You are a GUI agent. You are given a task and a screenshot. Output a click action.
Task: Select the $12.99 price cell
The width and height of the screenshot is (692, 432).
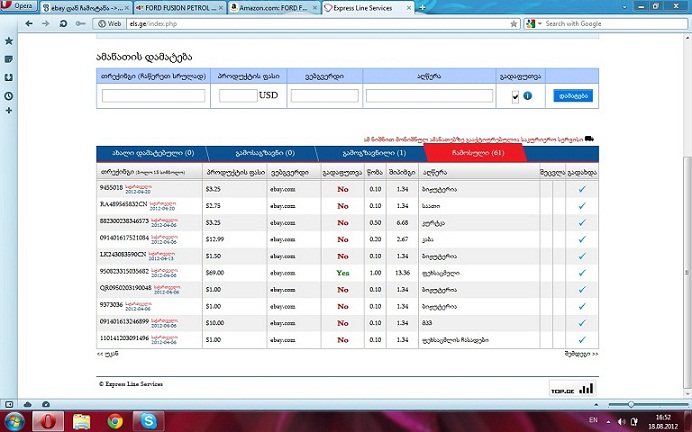tap(215, 239)
